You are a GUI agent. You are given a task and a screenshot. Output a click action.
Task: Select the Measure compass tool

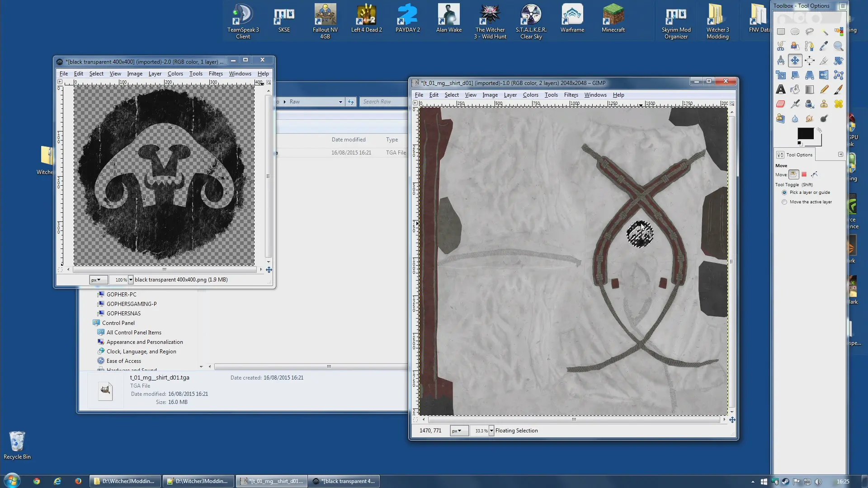tap(781, 61)
